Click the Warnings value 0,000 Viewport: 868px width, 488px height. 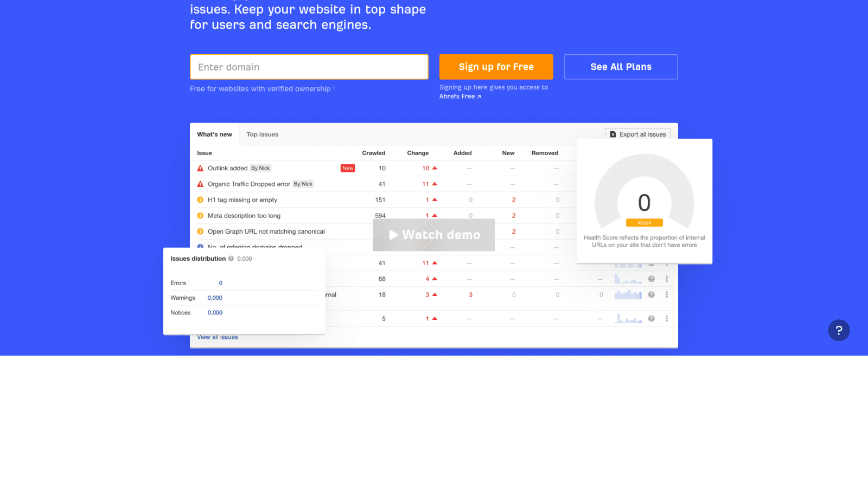tap(215, 298)
